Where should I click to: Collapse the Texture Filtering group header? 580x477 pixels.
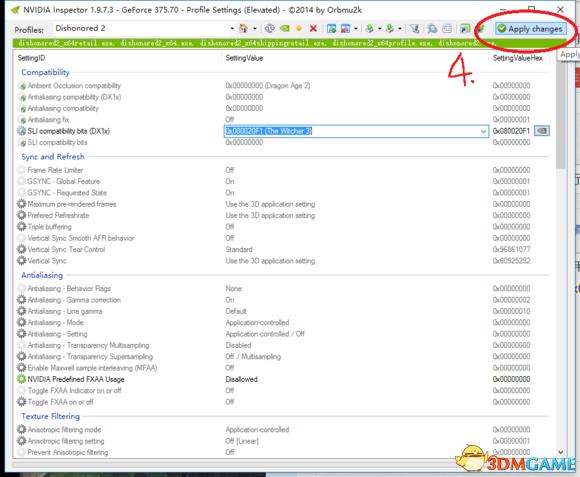click(50, 416)
